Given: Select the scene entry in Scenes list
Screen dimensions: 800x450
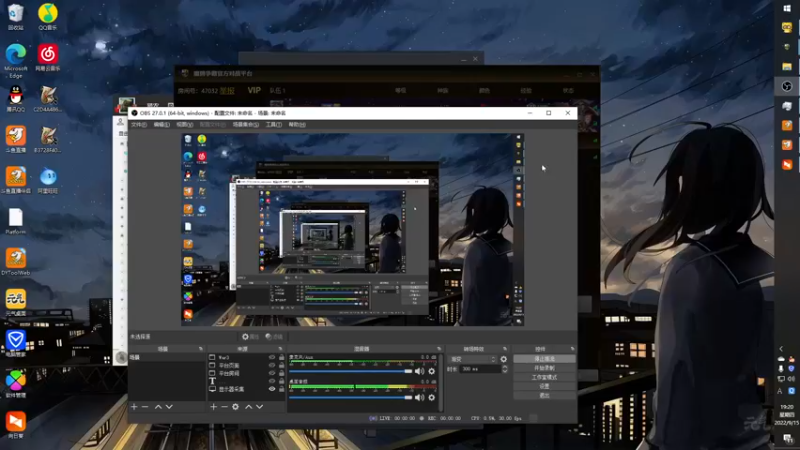Looking at the screenshot, I should (167, 358).
